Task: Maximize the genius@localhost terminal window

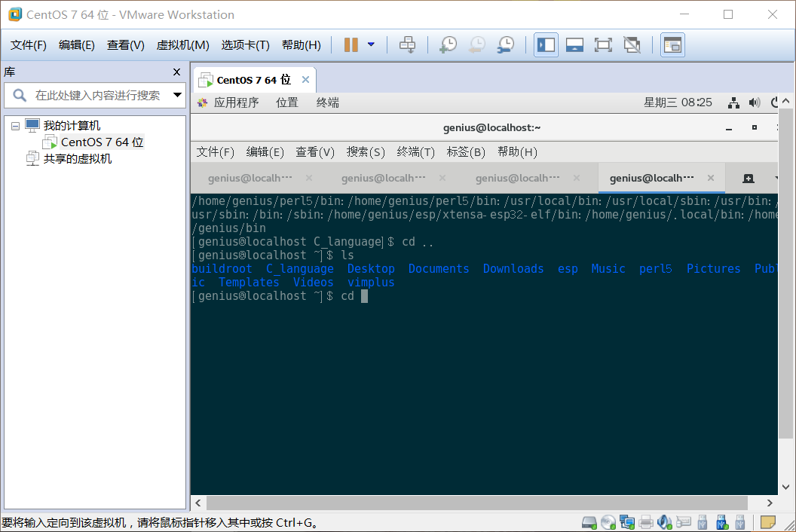Action: coord(755,127)
